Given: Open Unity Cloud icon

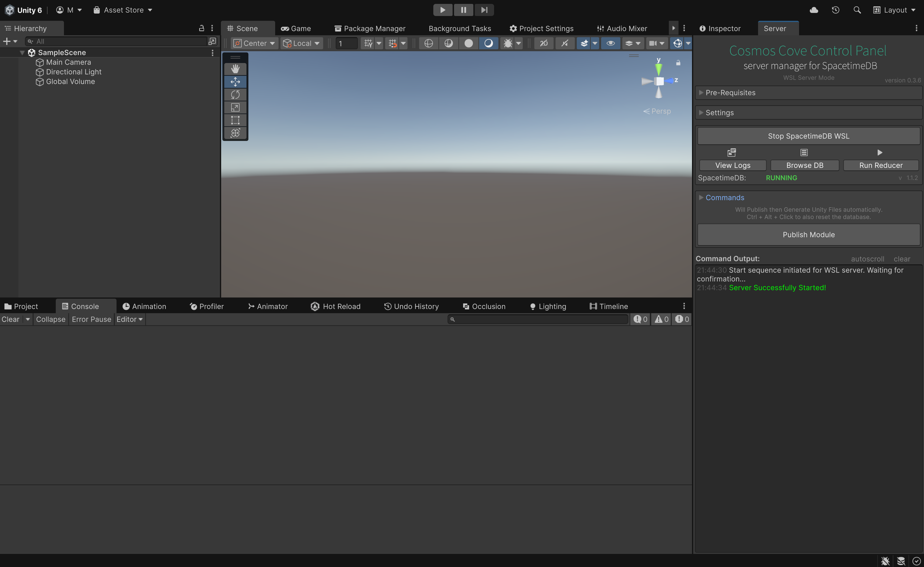Looking at the screenshot, I should pyautogui.click(x=814, y=10).
